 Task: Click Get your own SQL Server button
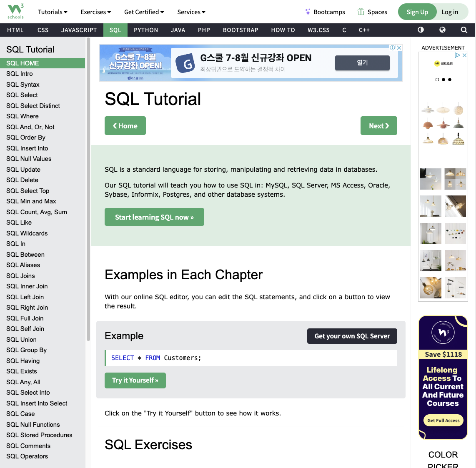point(352,336)
